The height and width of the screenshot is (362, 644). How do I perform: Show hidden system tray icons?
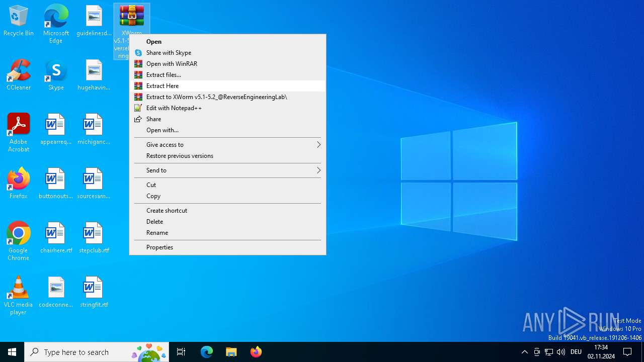pos(525,352)
